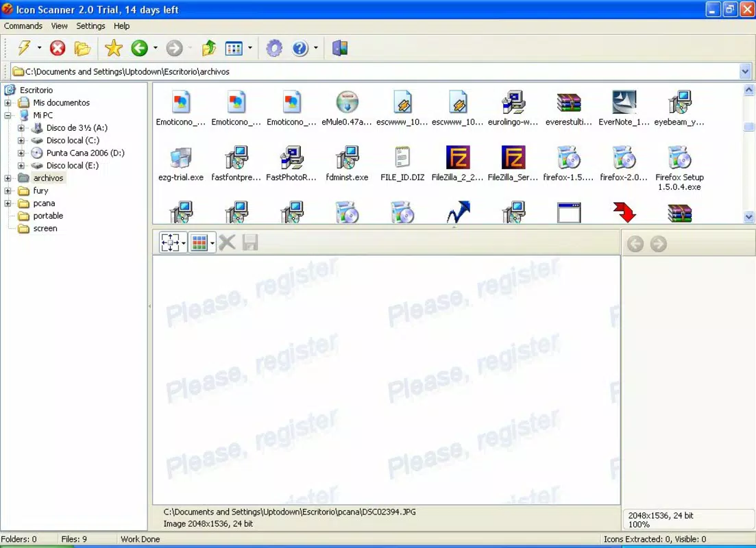Select the fastfontpre file icon
756x548 pixels.
tap(236, 158)
